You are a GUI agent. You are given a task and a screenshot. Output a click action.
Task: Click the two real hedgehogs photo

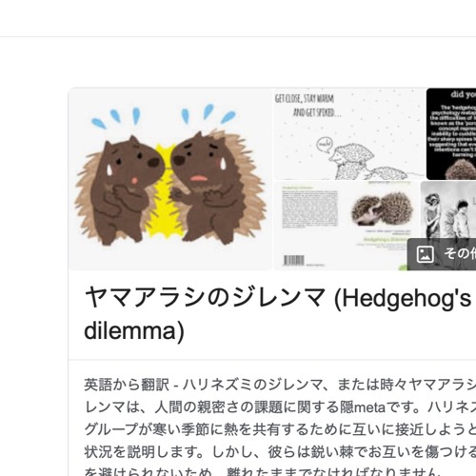tap(382, 209)
